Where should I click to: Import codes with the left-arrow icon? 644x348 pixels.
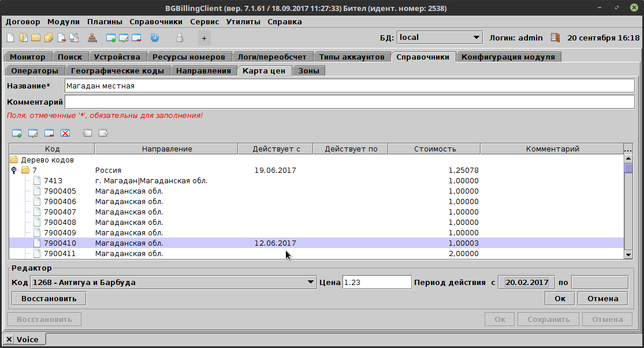[87, 133]
